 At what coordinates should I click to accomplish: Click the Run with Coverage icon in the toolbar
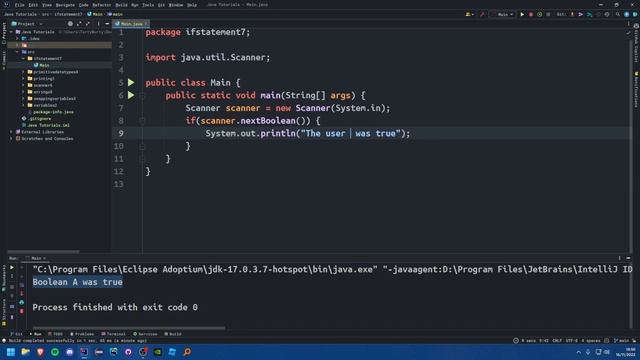[540, 14]
